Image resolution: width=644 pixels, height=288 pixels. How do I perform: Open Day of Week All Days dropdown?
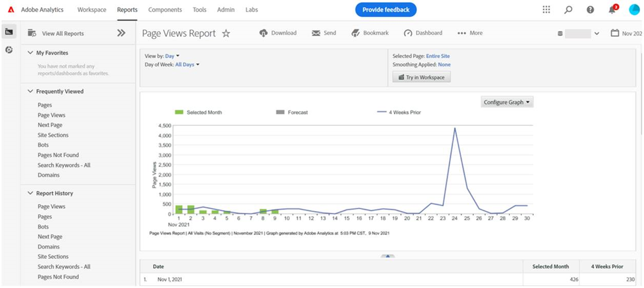[x=187, y=64]
